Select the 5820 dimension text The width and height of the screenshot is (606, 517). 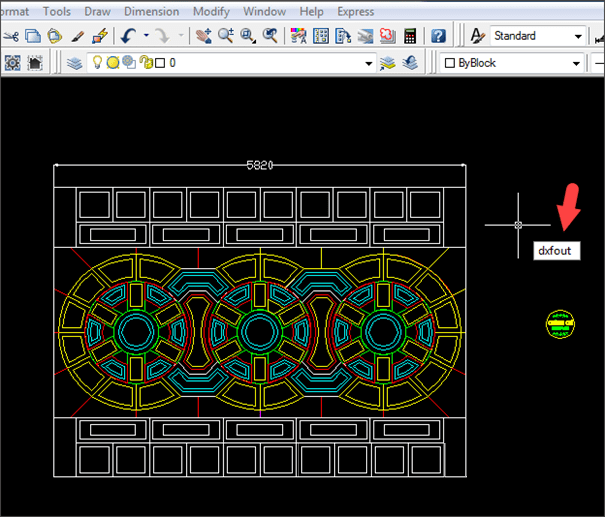pos(260,165)
